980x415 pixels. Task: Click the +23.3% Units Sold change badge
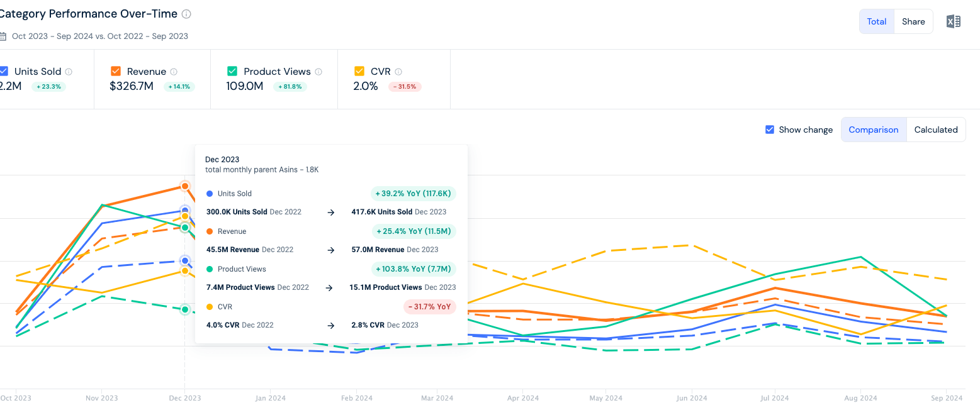[48, 87]
